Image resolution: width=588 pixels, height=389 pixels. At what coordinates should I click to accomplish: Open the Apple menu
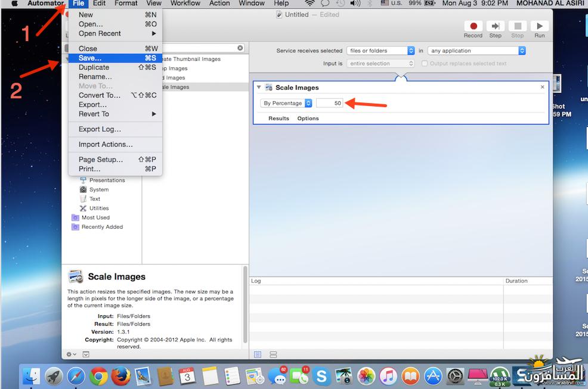coord(15,4)
